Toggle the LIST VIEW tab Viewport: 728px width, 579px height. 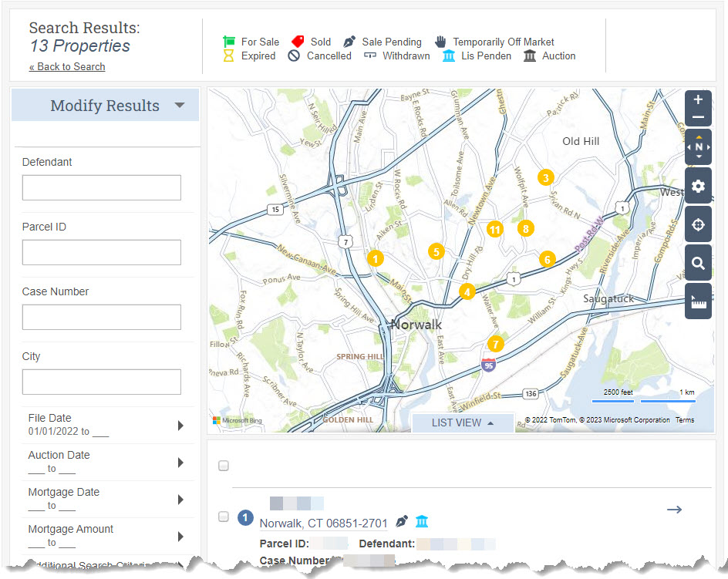tap(463, 422)
